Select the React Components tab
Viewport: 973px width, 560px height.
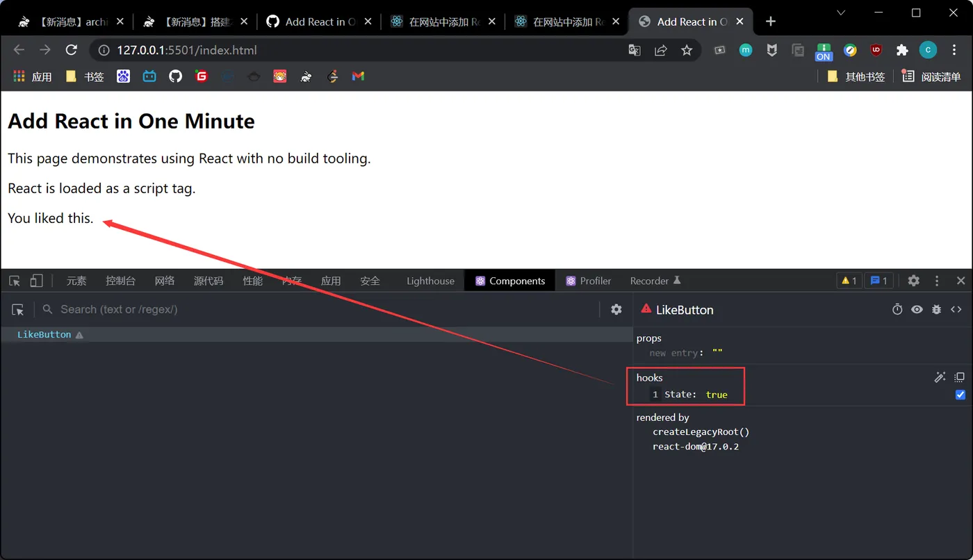509,281
